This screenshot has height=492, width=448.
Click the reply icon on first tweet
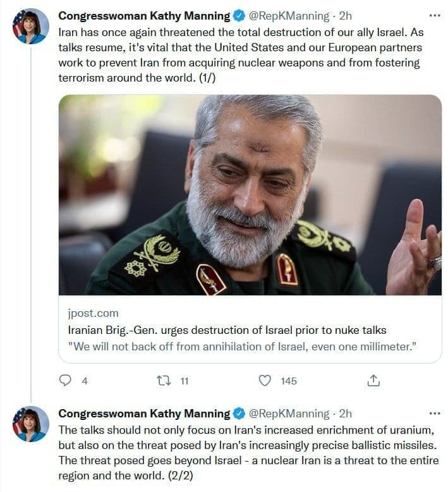[x=65, y=380]
